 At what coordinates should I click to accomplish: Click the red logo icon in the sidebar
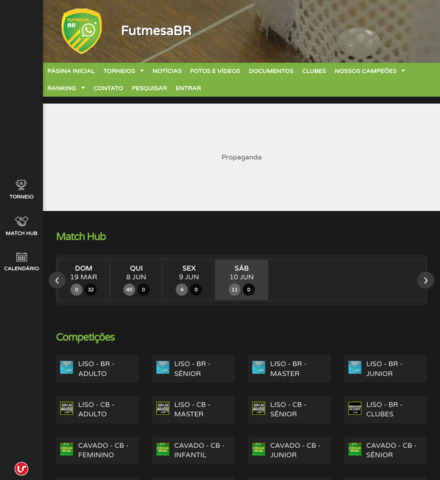[21, 469]
